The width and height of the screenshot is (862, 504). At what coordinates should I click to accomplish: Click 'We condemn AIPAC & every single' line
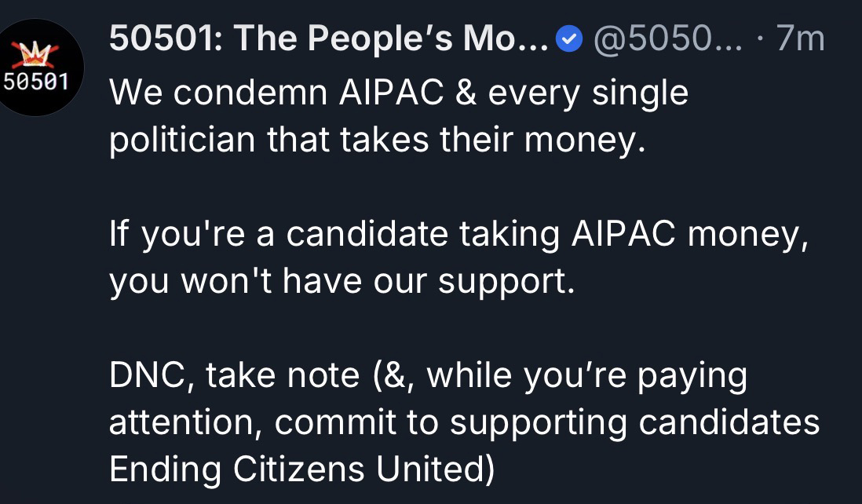pyautogui.click(x=398, y=93)
